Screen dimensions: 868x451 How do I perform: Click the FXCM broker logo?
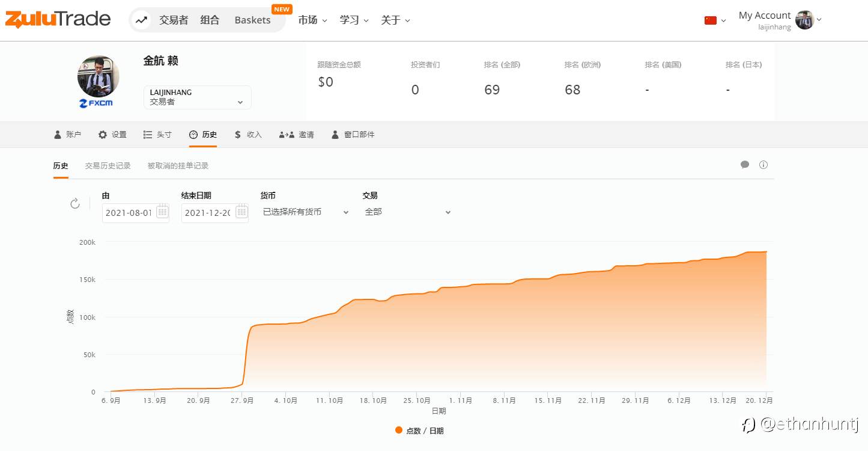[96, 103]
